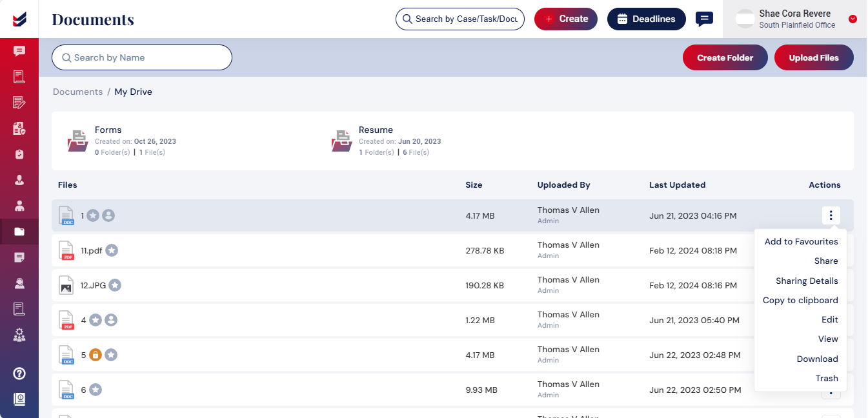The height and width of the screenshot is (418, 868).
Task: Click the 278.78 KB size value
Action: [485, 250]
